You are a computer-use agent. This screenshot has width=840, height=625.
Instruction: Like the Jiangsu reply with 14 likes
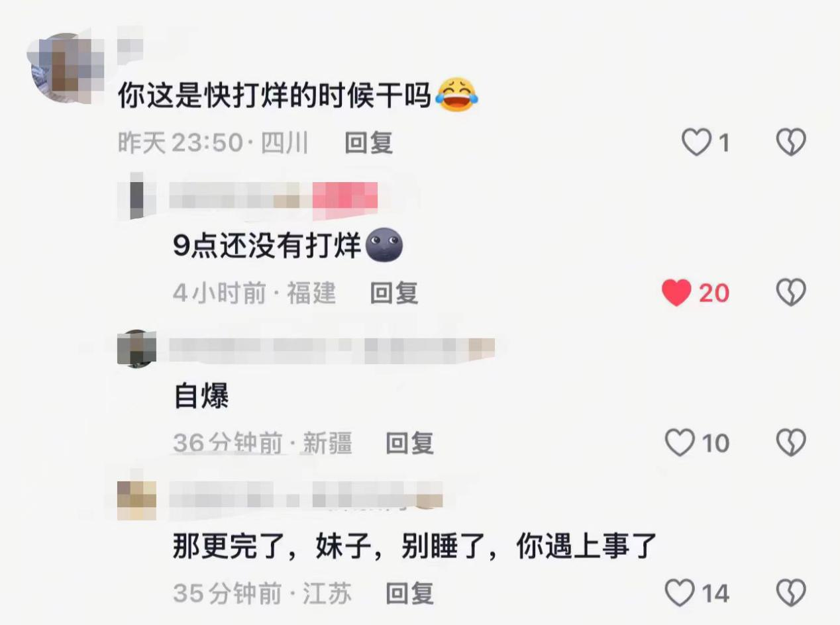680,593
